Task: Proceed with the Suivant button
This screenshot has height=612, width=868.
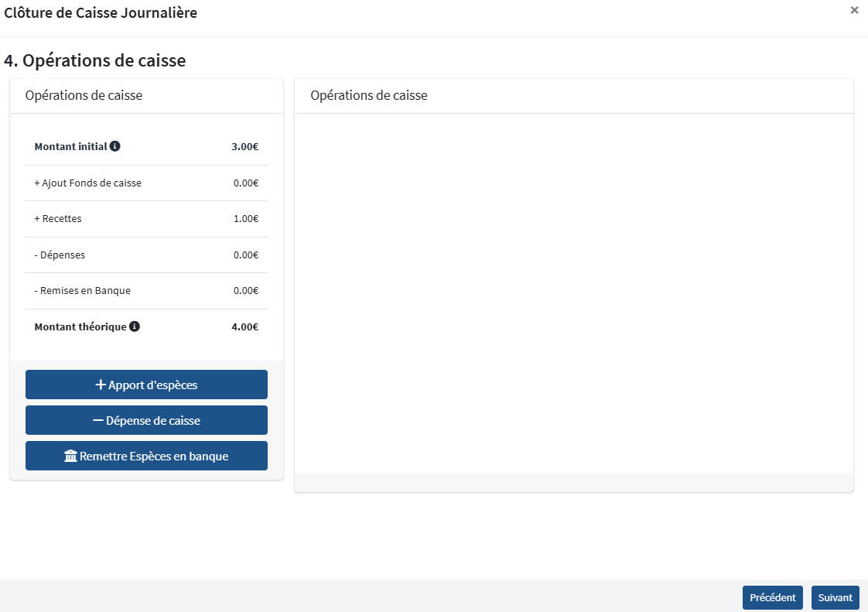Action: pyautogui.click(x=835, y=597)
